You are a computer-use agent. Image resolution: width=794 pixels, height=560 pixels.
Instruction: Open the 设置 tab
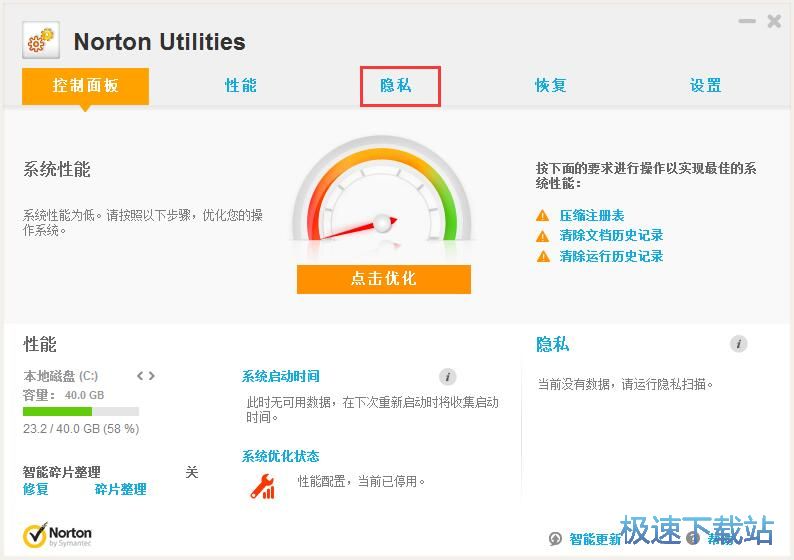(705, 86)
